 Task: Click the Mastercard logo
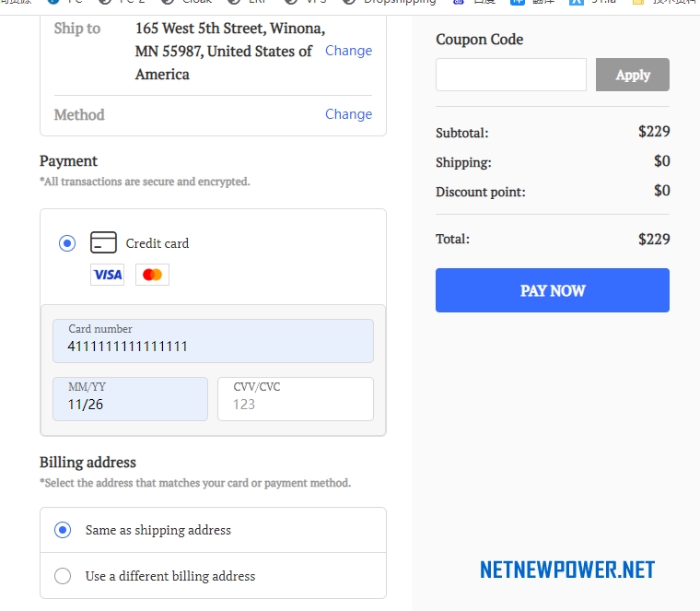pos(152,275)
